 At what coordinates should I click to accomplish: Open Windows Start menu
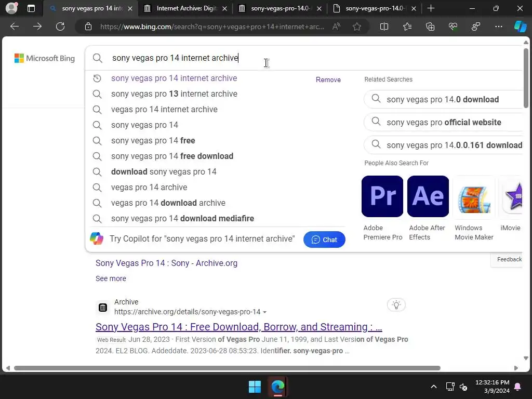click(255, 387)
